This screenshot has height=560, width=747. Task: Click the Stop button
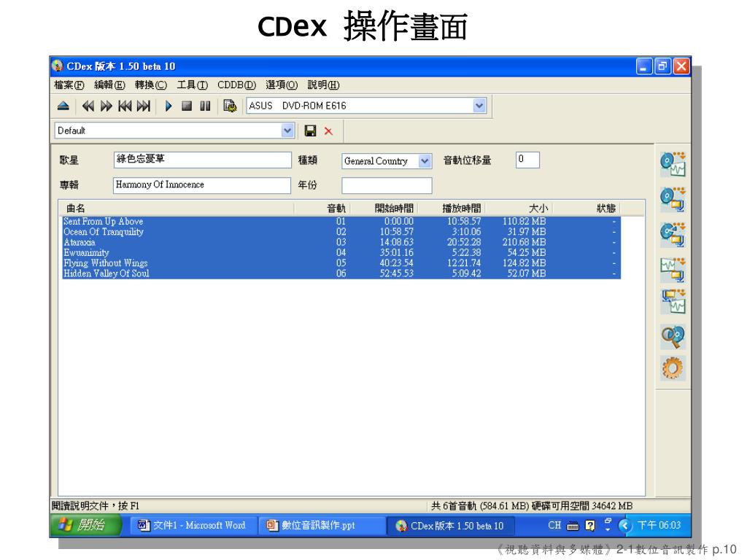[187, 106]
